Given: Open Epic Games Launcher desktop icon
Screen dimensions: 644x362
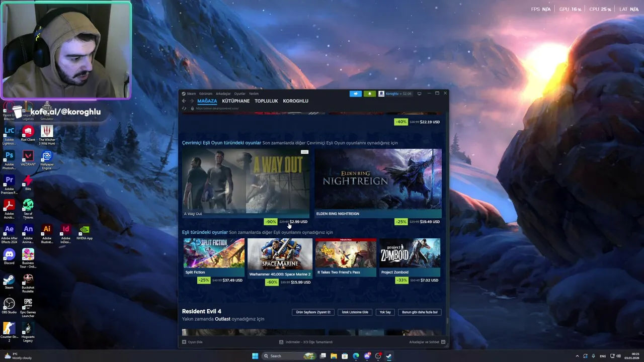Looking at the screenshot, I should pyautogui.click(x=28, y=308).
